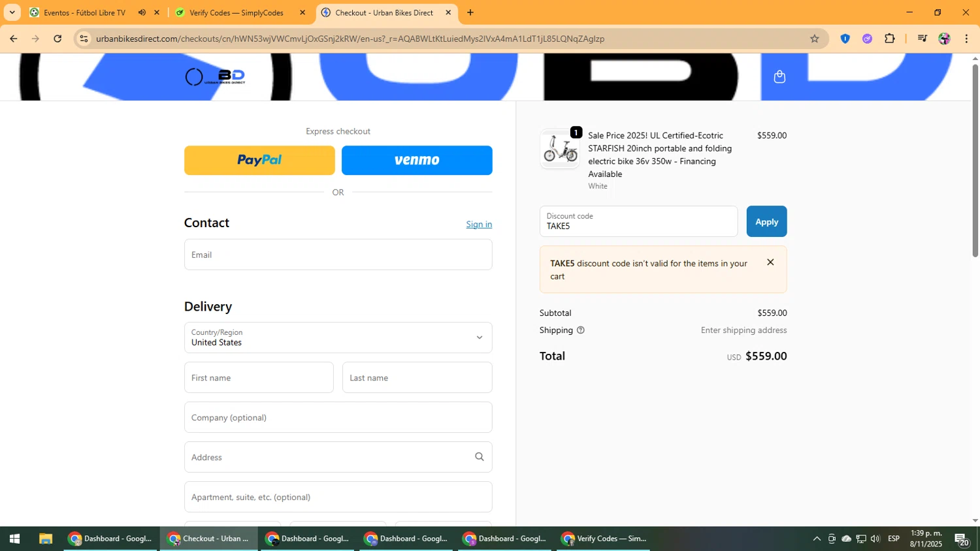Show hidden system tray icons
Screen dimensions: 980x551
(x=817, y=539)
